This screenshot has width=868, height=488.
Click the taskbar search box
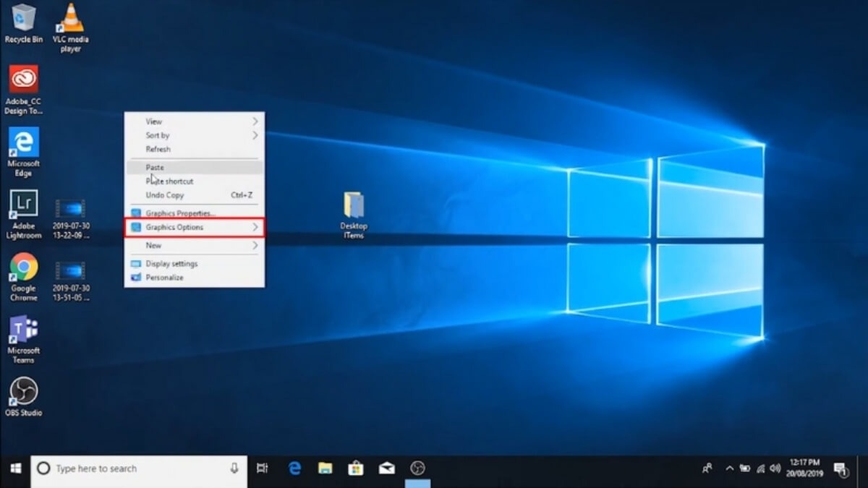[x=139, y=468]
